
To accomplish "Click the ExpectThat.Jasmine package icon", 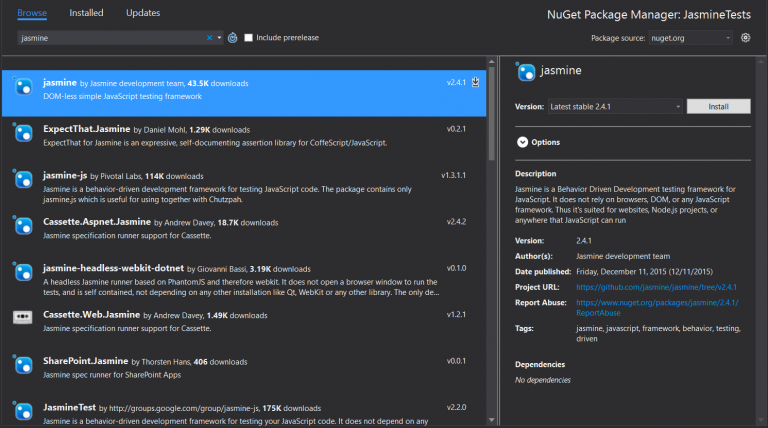I will click(23, 133).
